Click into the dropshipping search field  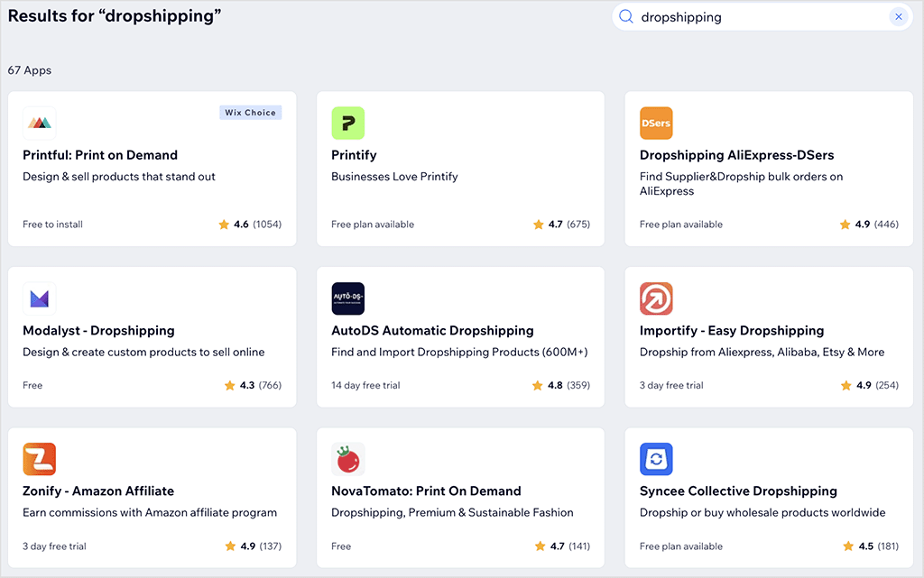(762, 16)
